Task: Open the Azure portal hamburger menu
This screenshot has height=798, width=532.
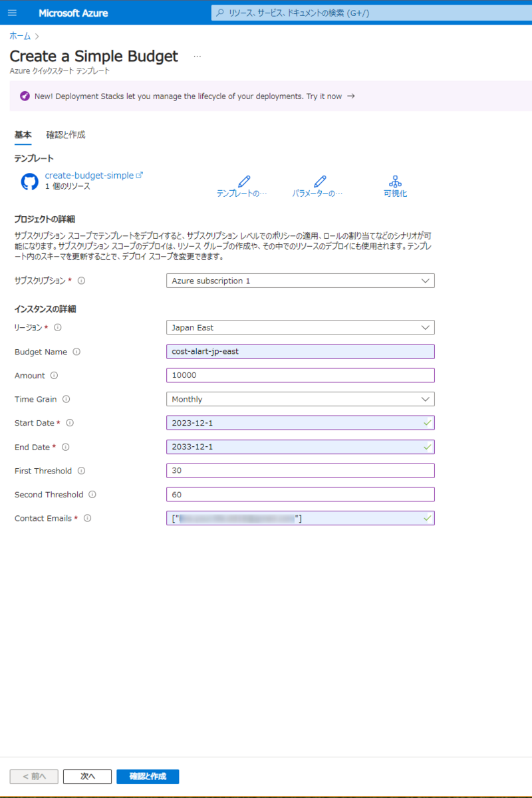Action: click(12, 13)
